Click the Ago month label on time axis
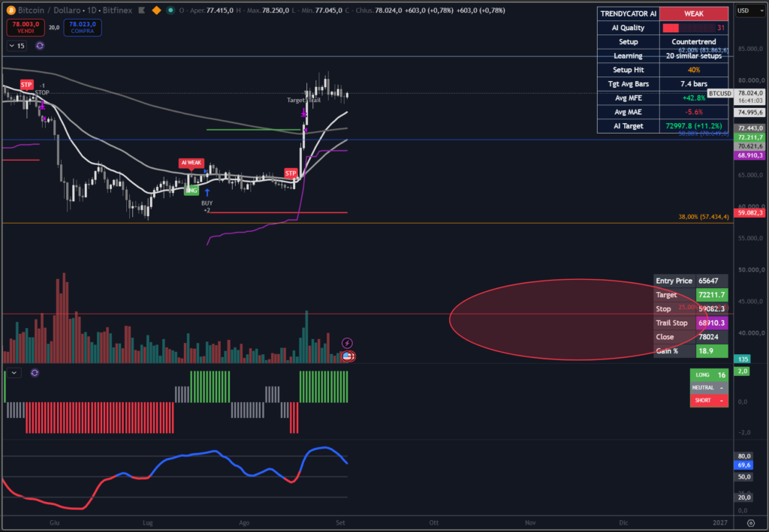Image resolution: width=769 pixels, height=532 pixels. coord(244,523)
